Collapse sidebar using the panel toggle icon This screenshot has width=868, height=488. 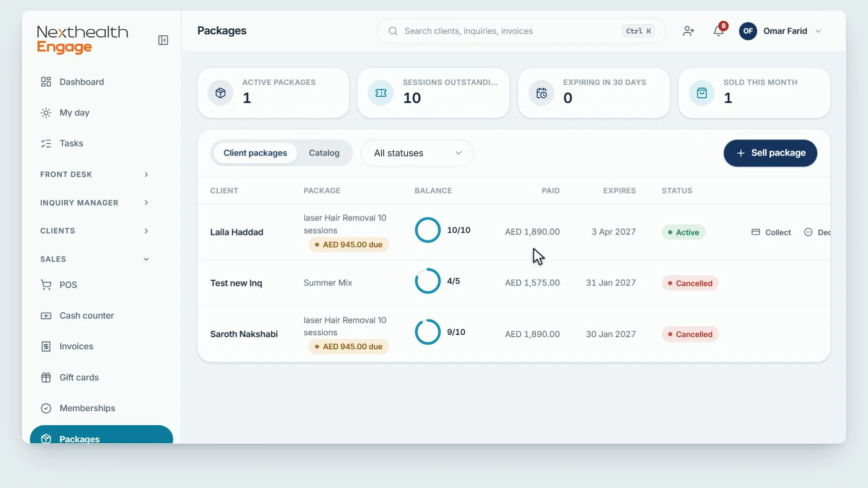pyautogui.click(x=163, y=40)
